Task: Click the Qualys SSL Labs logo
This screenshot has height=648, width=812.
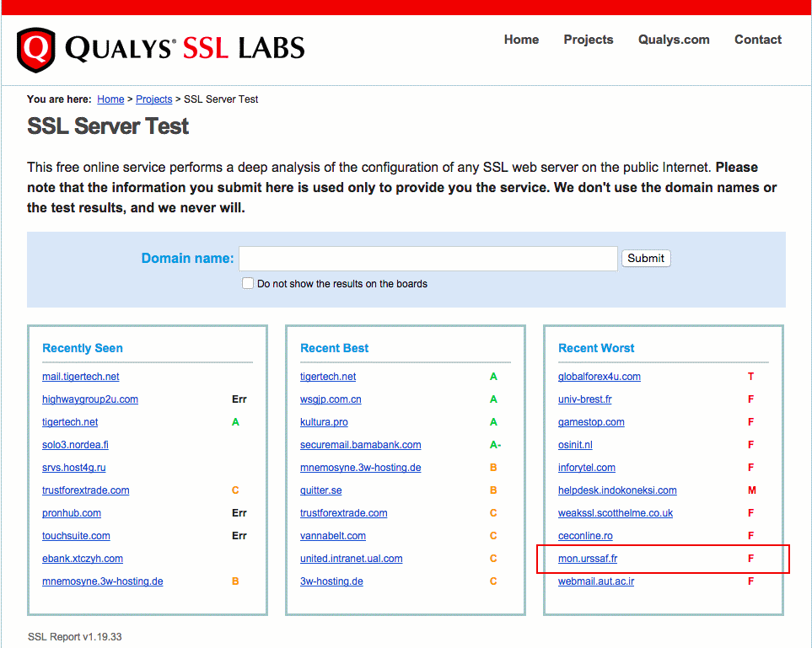Action: coord(160,49)
